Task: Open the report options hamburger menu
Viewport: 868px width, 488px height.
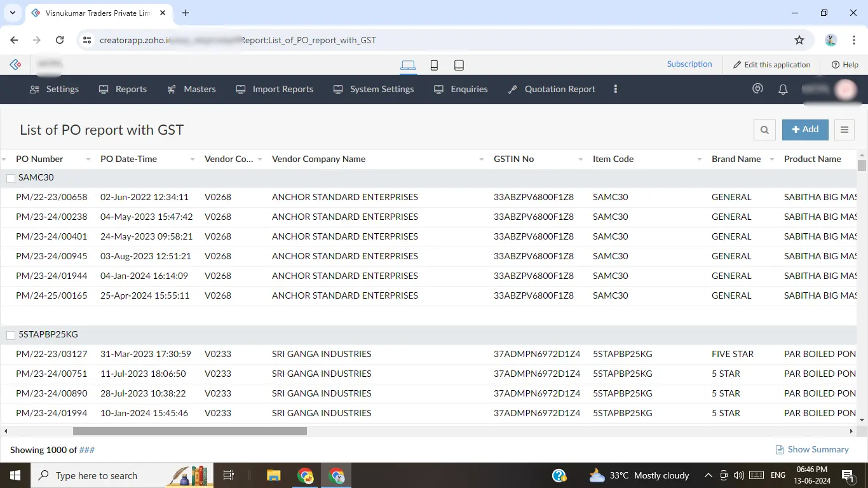Action: 844,130
